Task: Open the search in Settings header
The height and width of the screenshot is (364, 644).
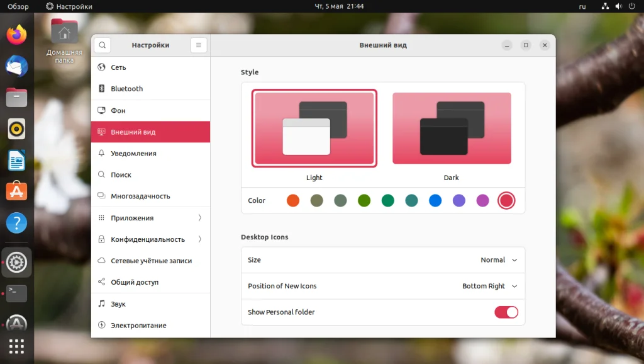Action: 102,45
